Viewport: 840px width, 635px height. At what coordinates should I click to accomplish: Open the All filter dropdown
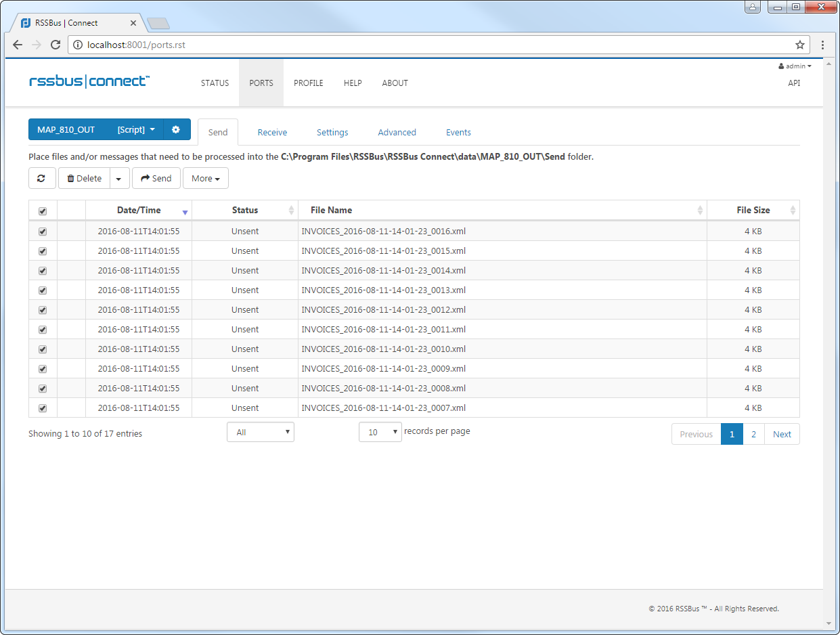pyautogui.click(x=261, y=432)
